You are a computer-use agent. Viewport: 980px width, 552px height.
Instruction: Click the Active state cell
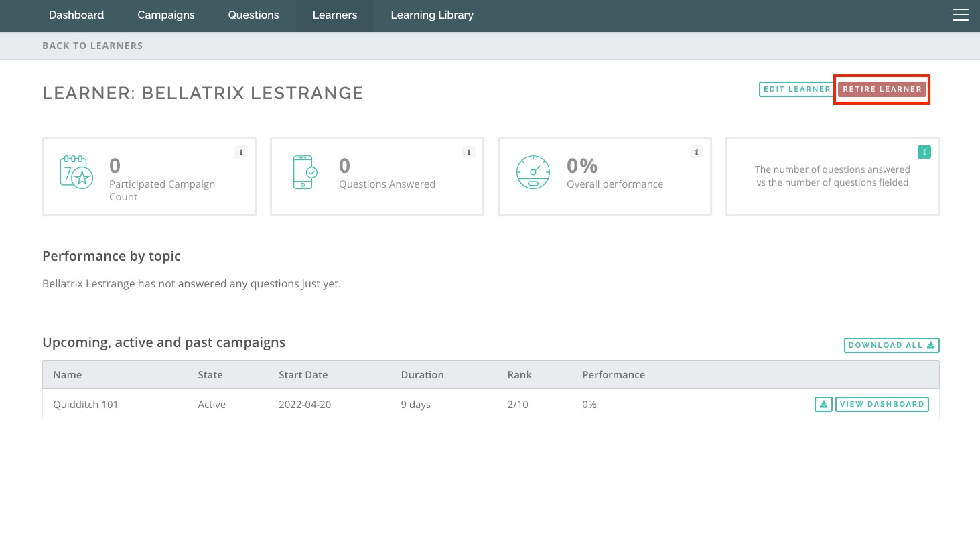(212, 405)
